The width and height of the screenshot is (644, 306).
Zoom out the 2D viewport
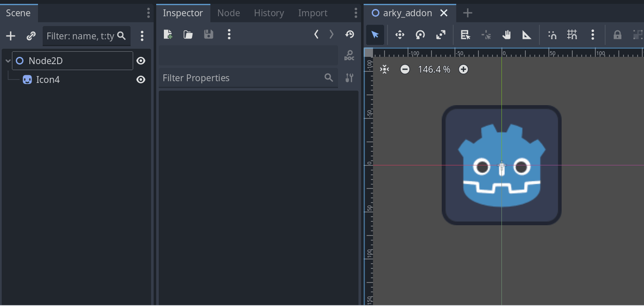point(405,69)
